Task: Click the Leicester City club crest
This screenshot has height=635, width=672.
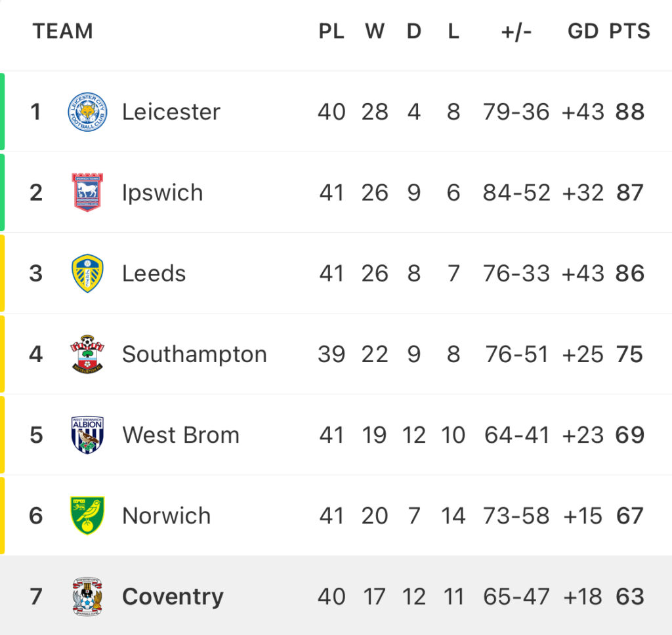Action: 87,112
